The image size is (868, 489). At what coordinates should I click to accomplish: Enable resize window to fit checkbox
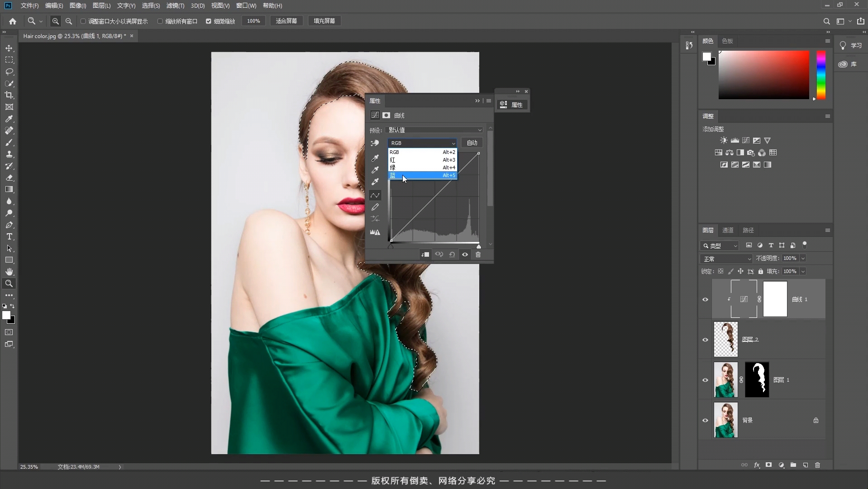pos(83,21)
